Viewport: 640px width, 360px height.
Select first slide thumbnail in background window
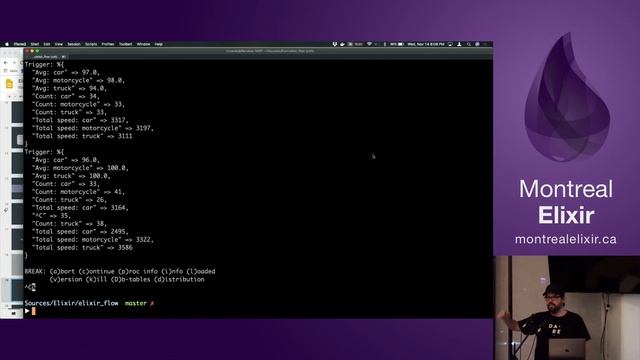pyautogui.click(x=17, y=111)
